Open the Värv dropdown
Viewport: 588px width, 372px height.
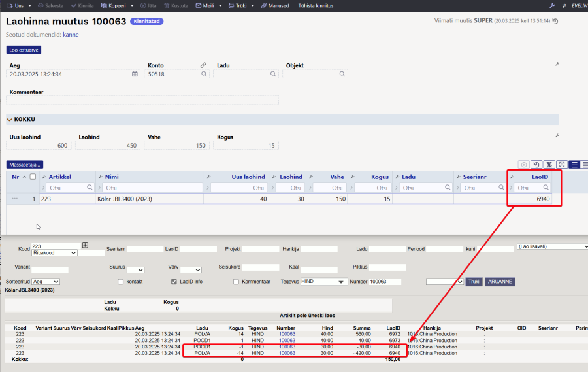[191, 270]
